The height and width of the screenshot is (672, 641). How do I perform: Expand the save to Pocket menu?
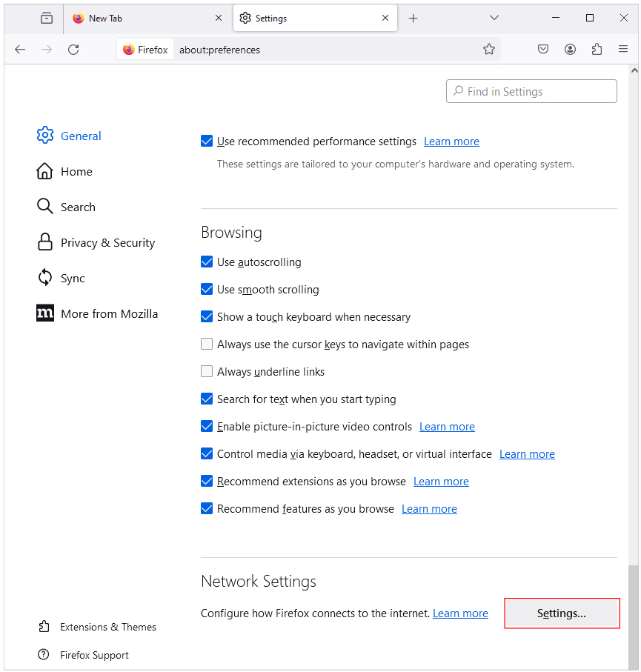click(543, 49)
